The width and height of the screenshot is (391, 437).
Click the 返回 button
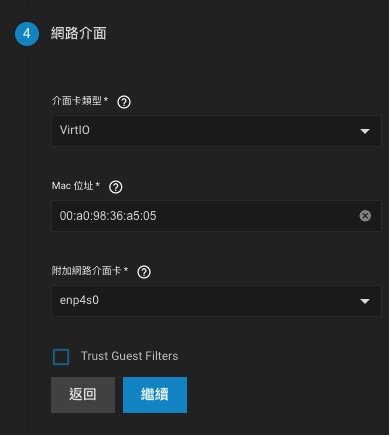click(x=83, y=396)
